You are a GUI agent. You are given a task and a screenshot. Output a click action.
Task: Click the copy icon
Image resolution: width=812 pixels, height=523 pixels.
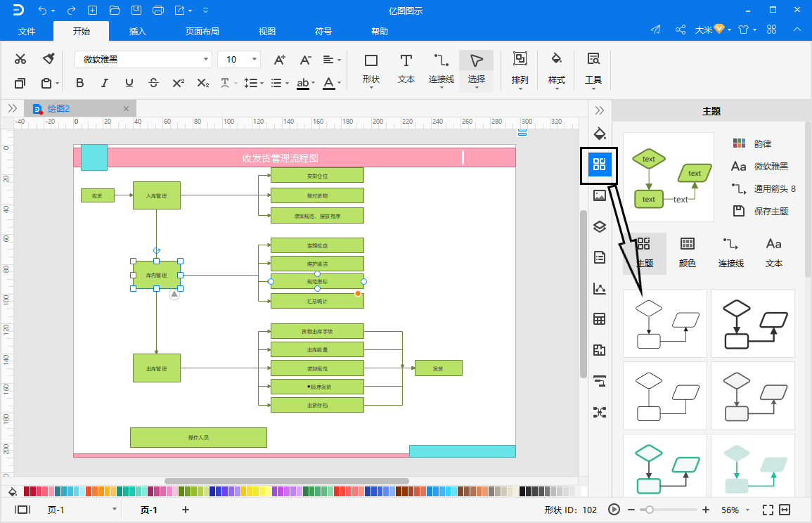click(x=20, y=83)
